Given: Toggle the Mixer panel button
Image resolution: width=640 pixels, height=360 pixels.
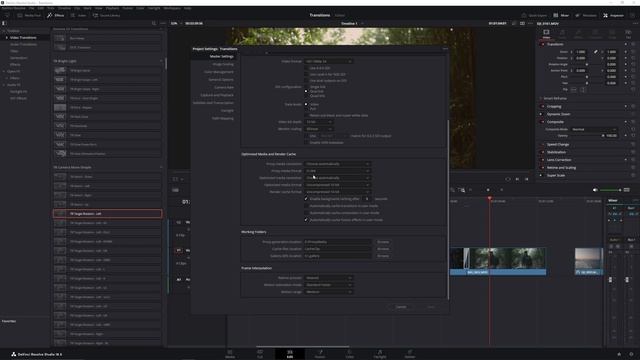Looking at the screenshot, I should (x=561, y=15).
